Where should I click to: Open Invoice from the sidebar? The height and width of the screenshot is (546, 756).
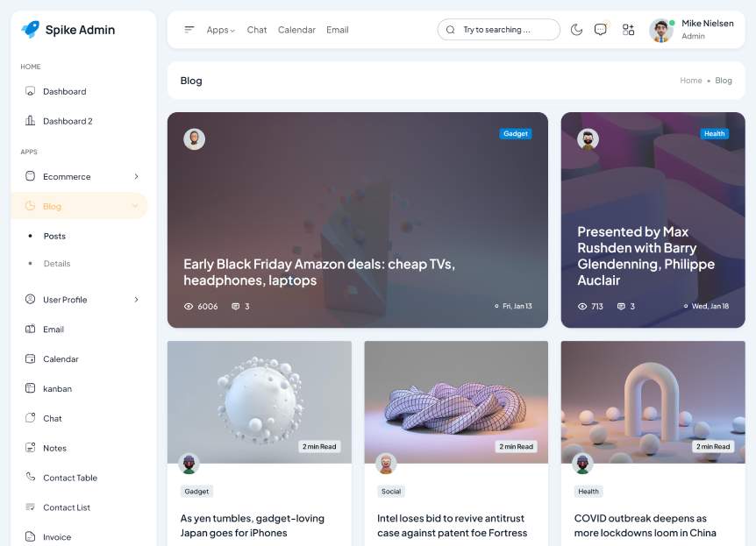point(57,536)
